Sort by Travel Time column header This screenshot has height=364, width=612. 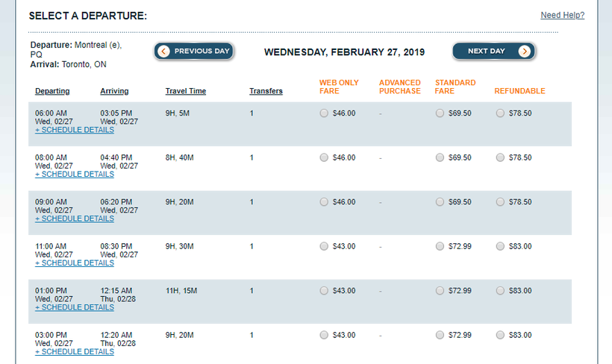click(x=186, y=92)
